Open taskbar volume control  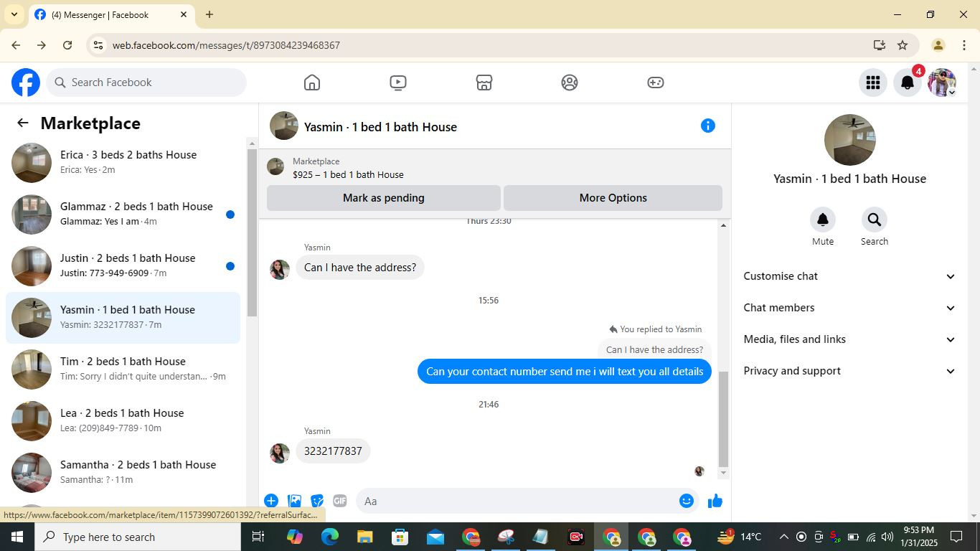(x=887, y=537)
